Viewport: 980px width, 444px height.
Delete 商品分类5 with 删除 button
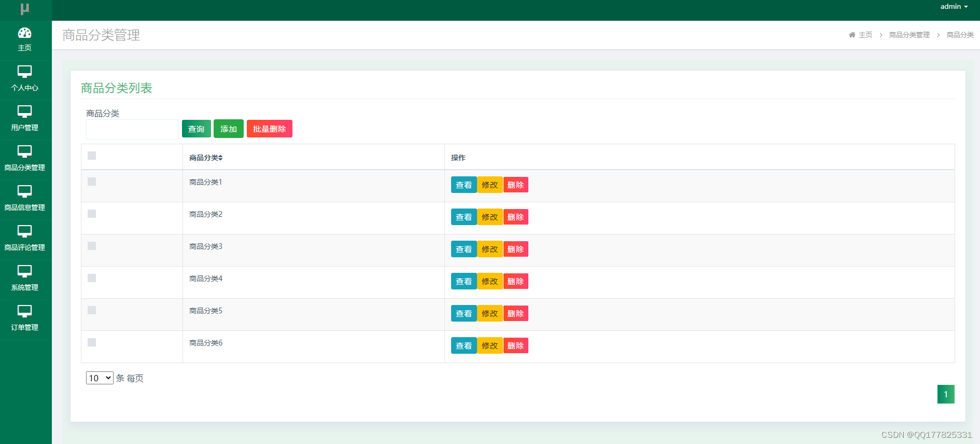pos(516,314)
